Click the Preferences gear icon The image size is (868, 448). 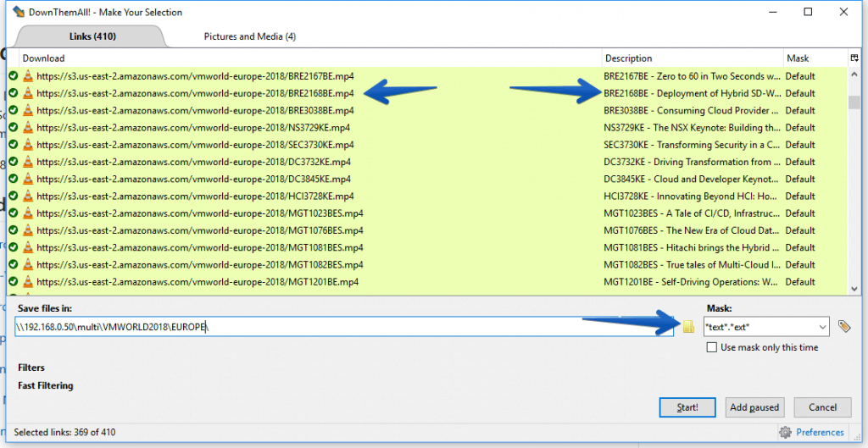point(785,432)
